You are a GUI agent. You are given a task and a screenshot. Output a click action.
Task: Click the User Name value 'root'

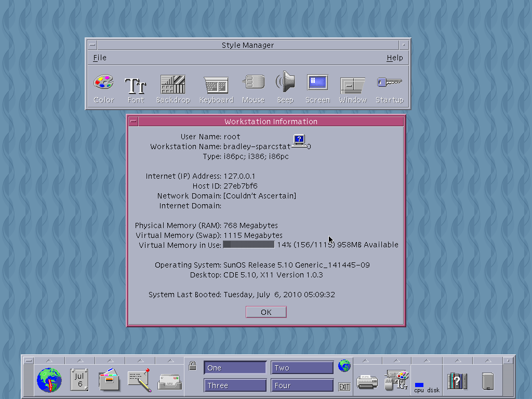pyautogui.click(x=232, y=137)
